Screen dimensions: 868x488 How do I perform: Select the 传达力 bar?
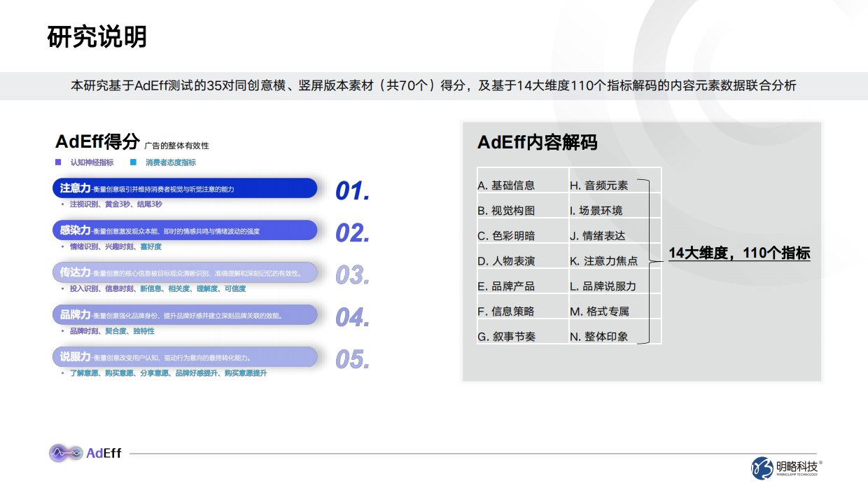185,272
